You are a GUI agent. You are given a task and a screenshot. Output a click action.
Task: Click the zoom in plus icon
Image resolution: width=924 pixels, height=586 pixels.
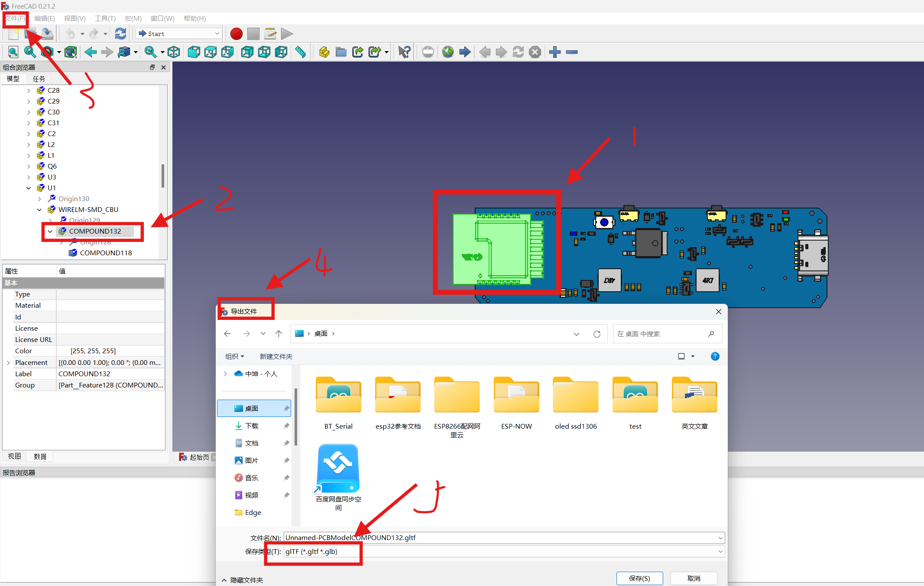[x=554, y=52]
